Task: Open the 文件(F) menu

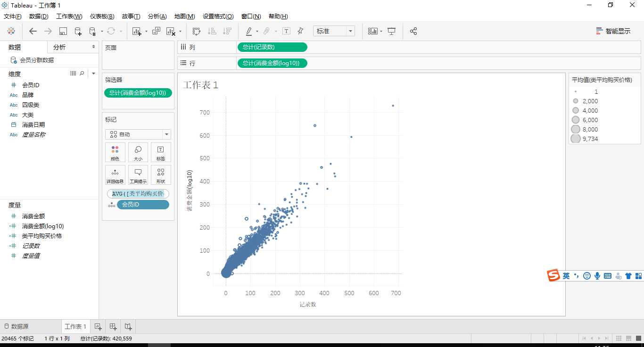Action: [x=13, y=16]
